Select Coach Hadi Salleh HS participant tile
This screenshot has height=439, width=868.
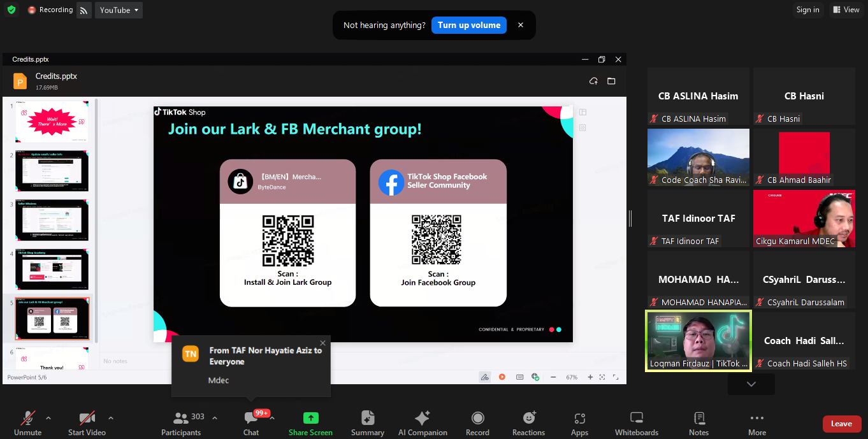pos(804,341)
